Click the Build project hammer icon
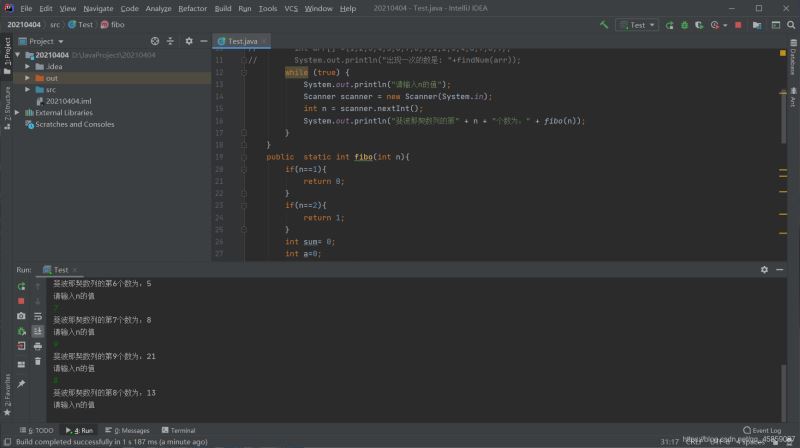800x448 pixels. 605,24
